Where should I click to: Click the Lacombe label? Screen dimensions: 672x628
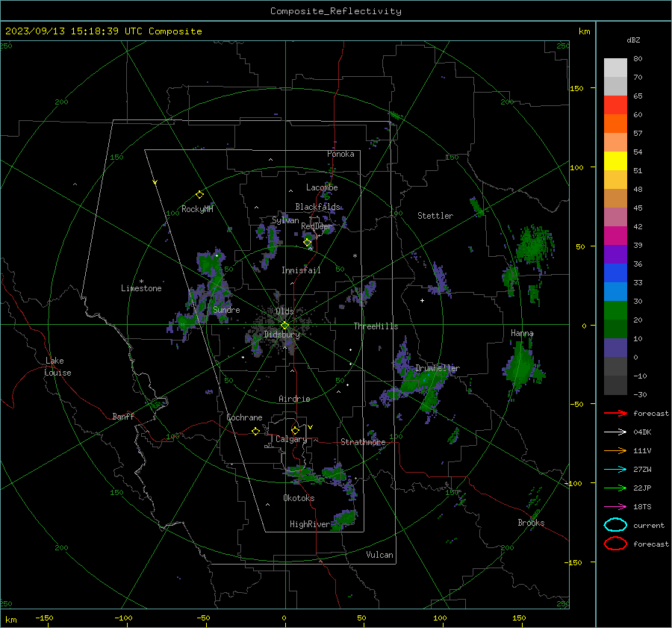322,187
